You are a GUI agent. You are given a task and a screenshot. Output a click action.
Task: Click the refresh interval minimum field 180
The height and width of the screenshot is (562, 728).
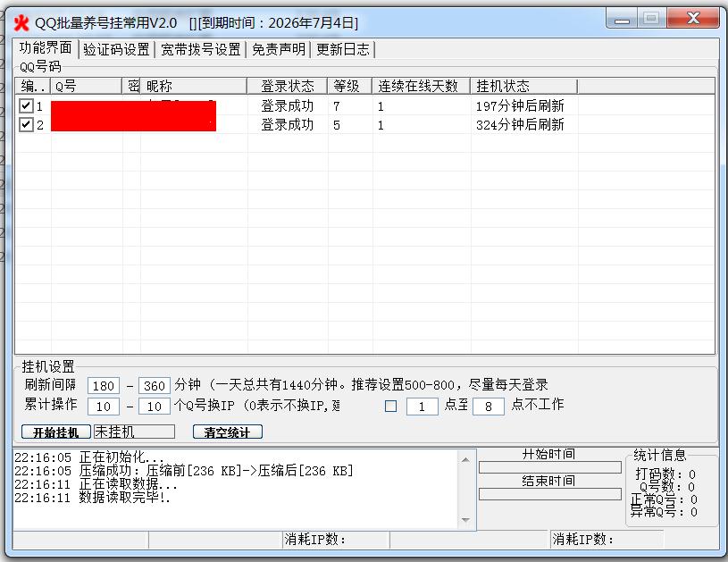103,385
